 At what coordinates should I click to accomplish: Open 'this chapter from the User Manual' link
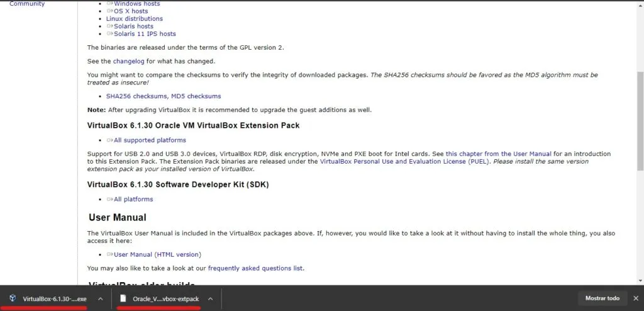[499, 154]
